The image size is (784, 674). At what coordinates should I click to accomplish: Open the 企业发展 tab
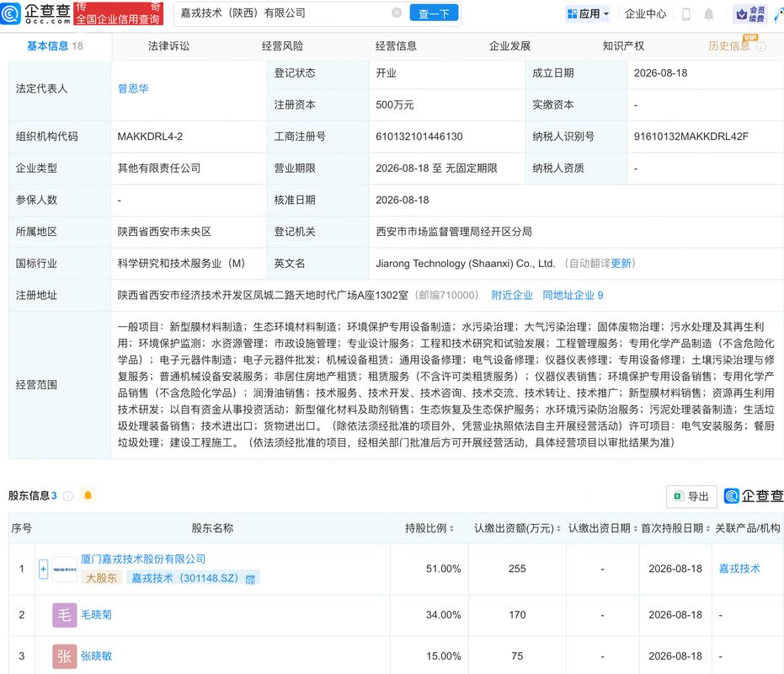pos(509,46)
